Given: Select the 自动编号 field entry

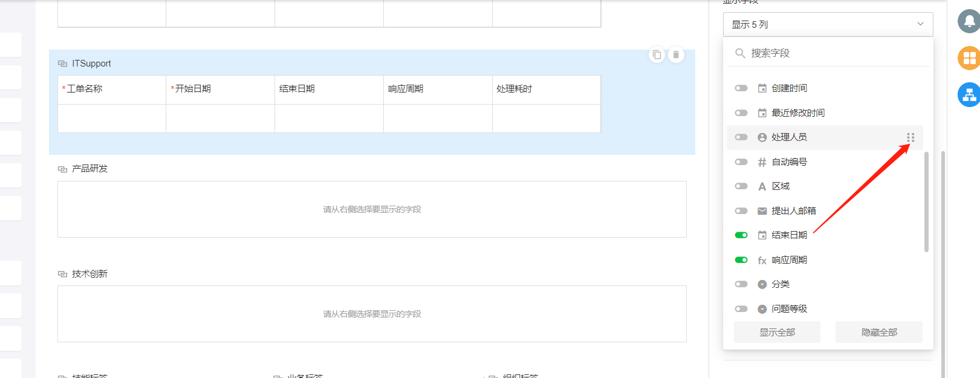Looking at the screenshot, I should 789,162.
